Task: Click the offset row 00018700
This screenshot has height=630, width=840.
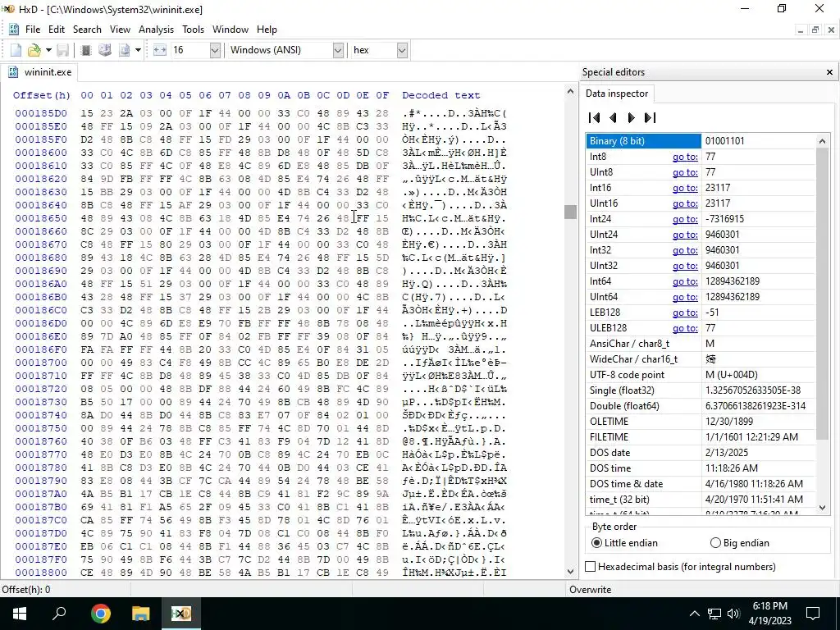Action: (x=41, y=363)
